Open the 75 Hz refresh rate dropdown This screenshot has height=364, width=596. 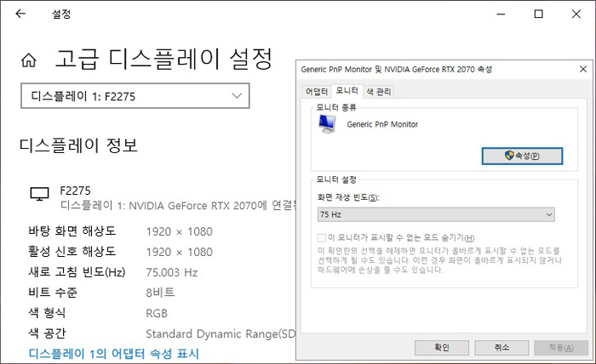pos(436,214)
